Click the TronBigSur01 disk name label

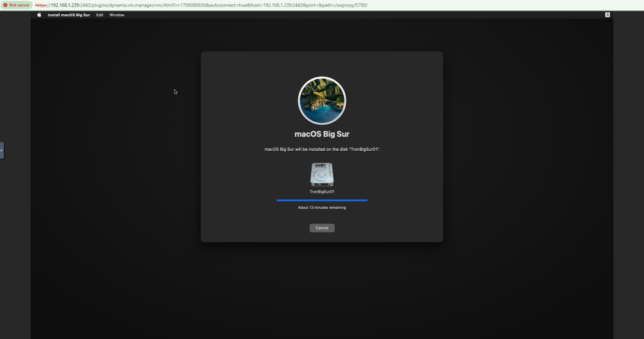coord(322,191)
